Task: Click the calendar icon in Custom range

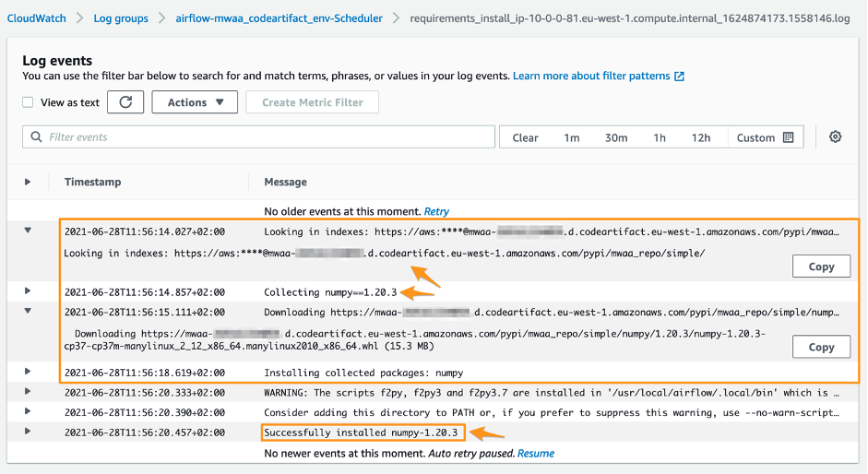Action: tap(789, 137)
